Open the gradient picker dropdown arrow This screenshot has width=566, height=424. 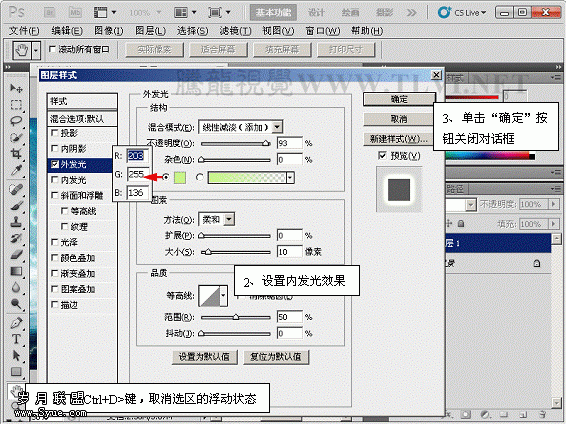click(290, 178)
